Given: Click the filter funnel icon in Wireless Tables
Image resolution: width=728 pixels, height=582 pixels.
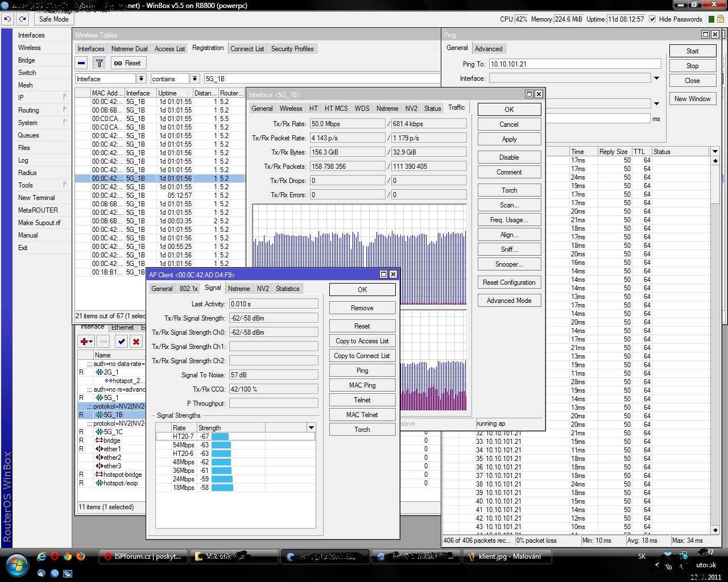Looking at the screenshot, I should click(99, 63).
